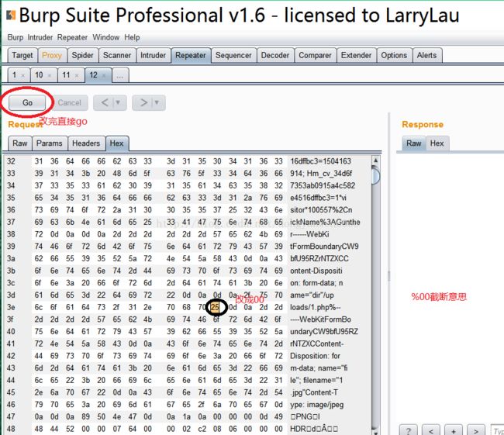Select Repeater sub-tab 12
Viewport: 504px width, 435px height.
pyautogui.click(x=94, y=75)
